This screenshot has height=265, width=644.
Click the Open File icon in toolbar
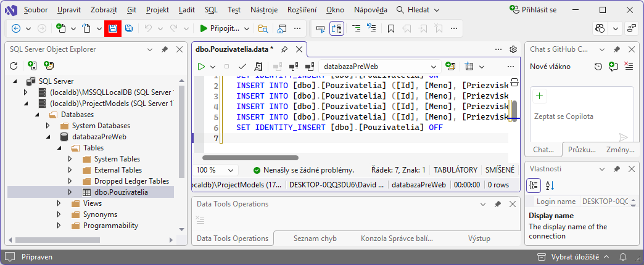86,28
